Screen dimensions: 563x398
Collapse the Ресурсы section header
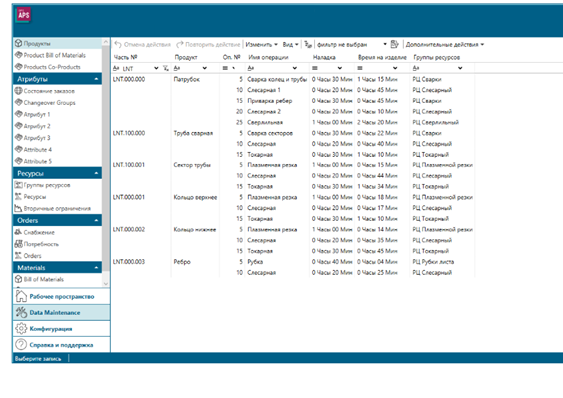coord(57,173)
